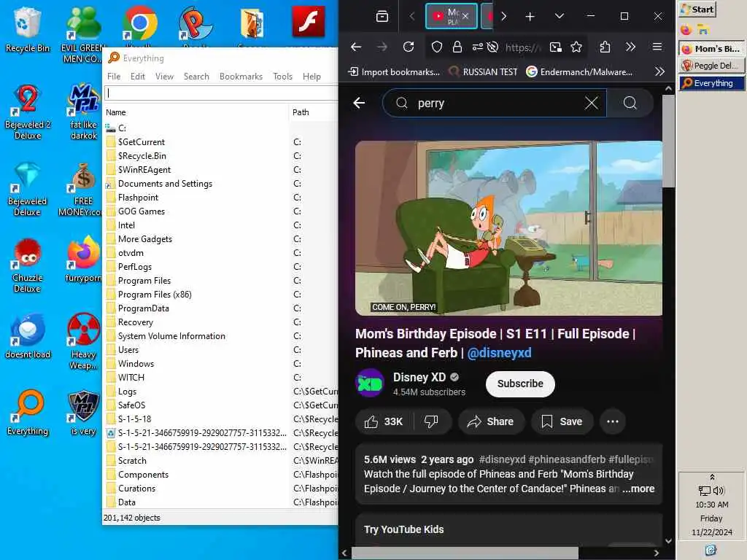
Task: Click the Phineas and Ferb video thumbnail
Action: coord(508,228)
